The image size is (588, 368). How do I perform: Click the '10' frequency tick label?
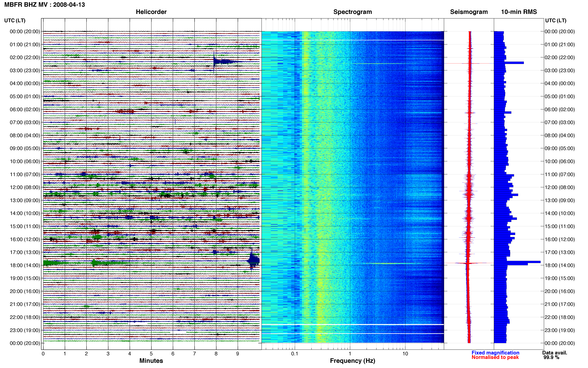tap(405, 354)
